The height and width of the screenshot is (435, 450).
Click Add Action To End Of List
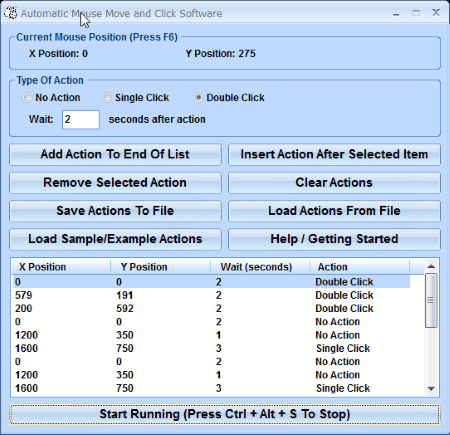click(115, 154)
